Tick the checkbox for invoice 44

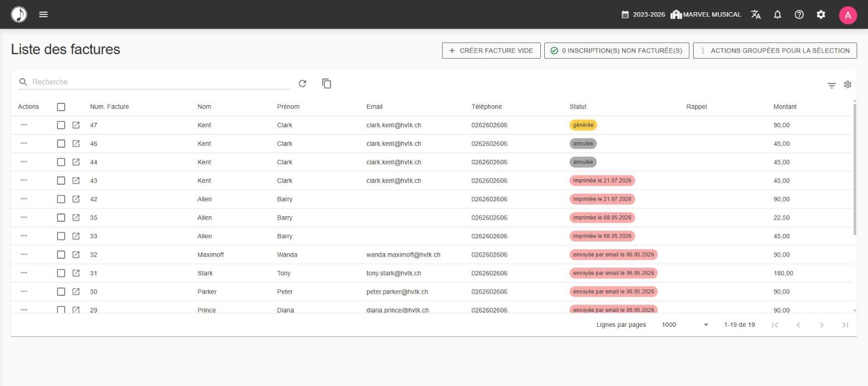point(61,162)
